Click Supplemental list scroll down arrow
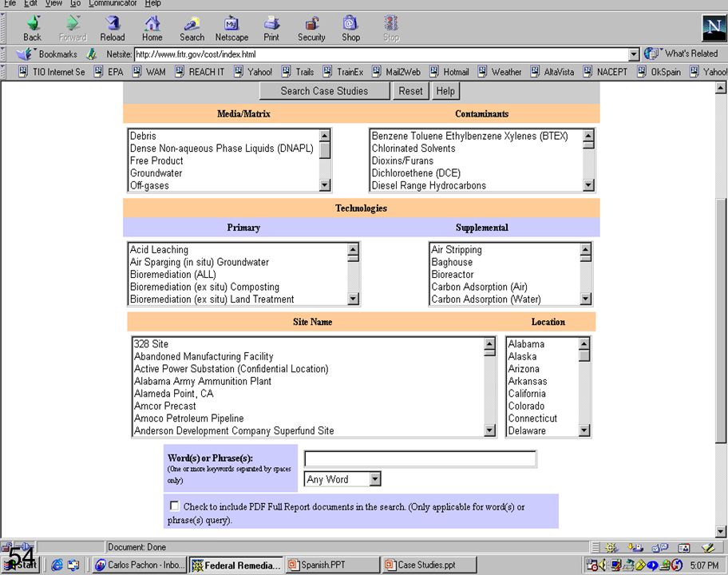Viewport: 728px width, 575px height. pyautogui.click(x=585, y=299)
